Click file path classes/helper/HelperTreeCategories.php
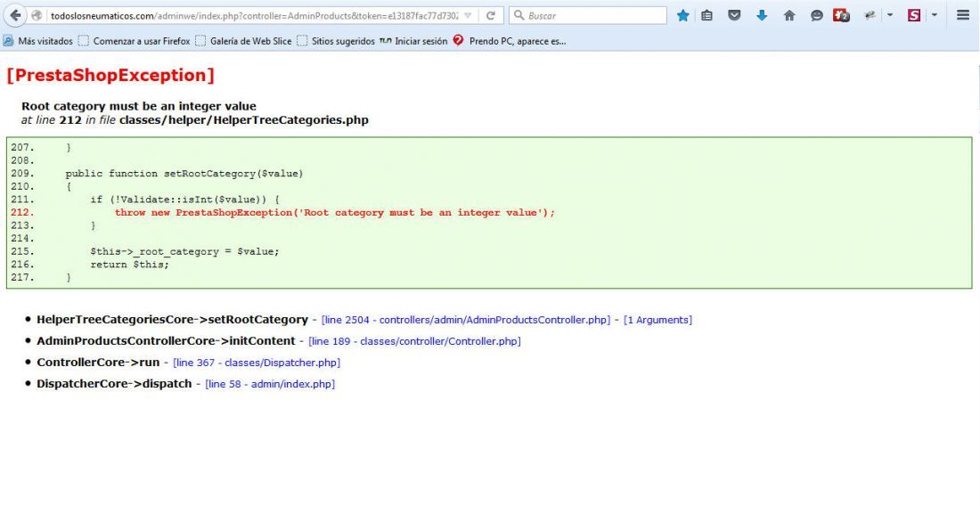 pos(244,120)
